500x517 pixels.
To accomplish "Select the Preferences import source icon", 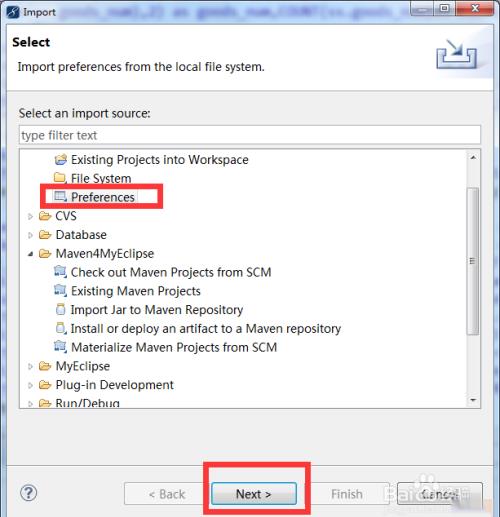I will (60, 197).
